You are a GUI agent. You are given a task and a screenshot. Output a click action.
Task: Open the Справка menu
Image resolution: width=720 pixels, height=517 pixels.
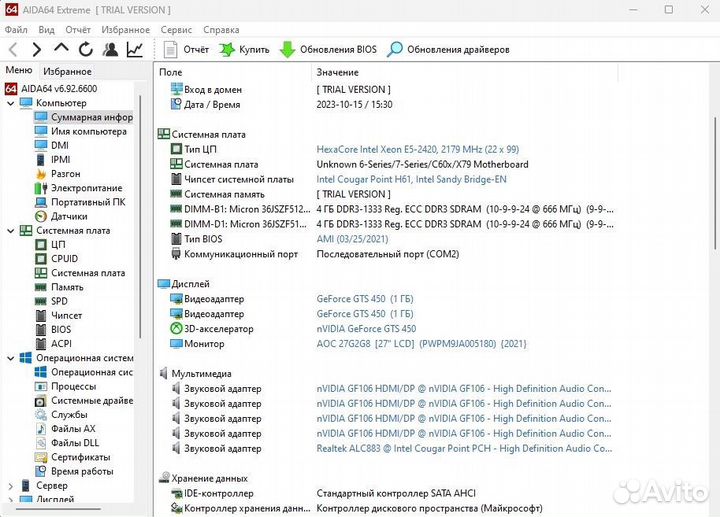click(221, 29)
